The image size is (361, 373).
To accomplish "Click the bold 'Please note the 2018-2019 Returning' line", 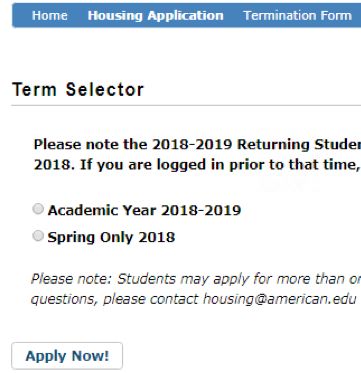I will (197, 144).
